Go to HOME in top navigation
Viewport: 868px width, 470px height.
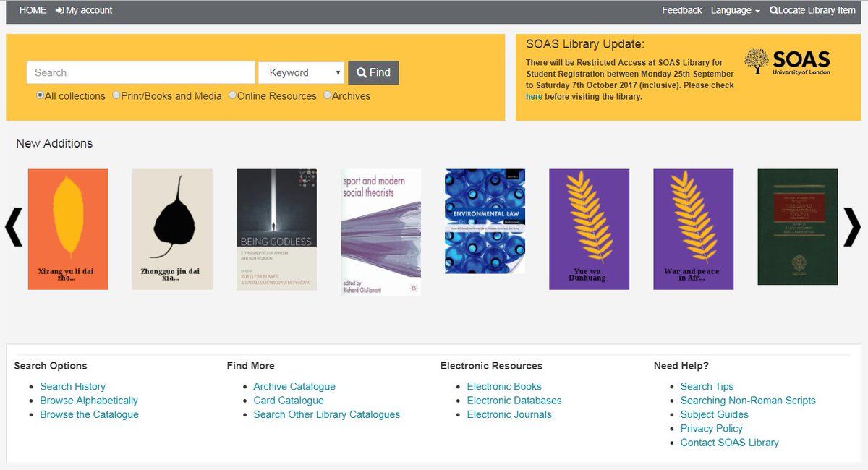(33, 10)
